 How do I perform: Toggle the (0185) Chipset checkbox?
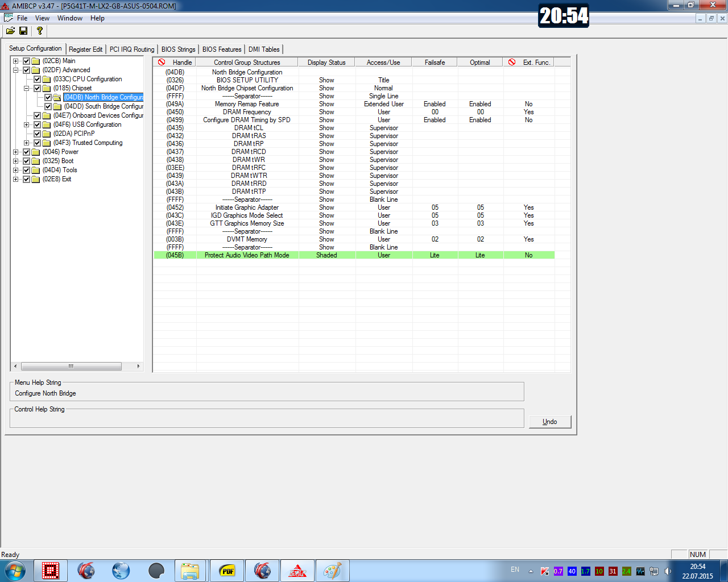[x=37, y=88]
